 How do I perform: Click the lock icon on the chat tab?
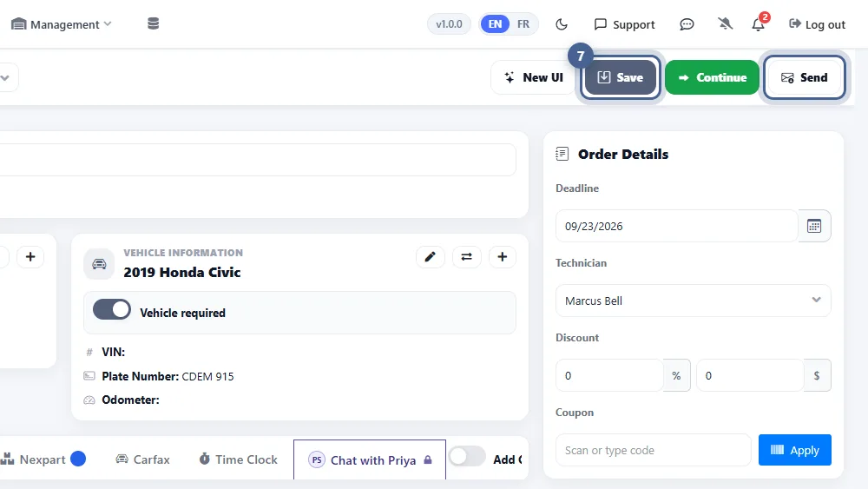tap(428, 460)
